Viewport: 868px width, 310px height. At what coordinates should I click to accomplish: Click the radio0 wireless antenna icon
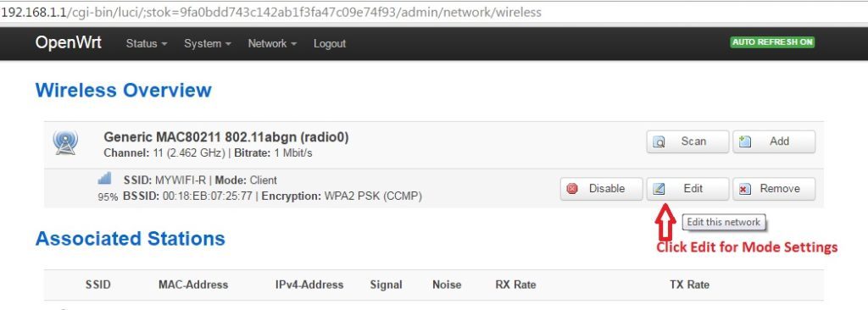point(65,141)
